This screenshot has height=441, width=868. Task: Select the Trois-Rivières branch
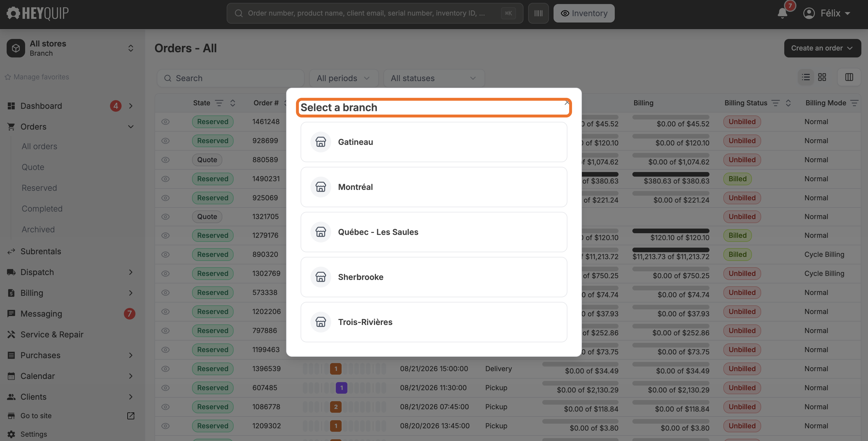point(434,322)
